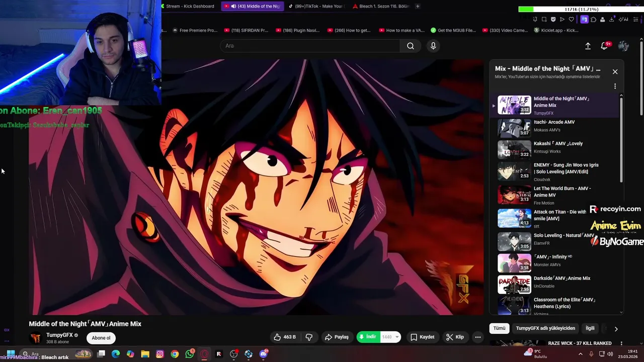This screenshot has height=362, width=644.
Task: Expand the system tray hidden icons chevron
Action: pos(581,354)
